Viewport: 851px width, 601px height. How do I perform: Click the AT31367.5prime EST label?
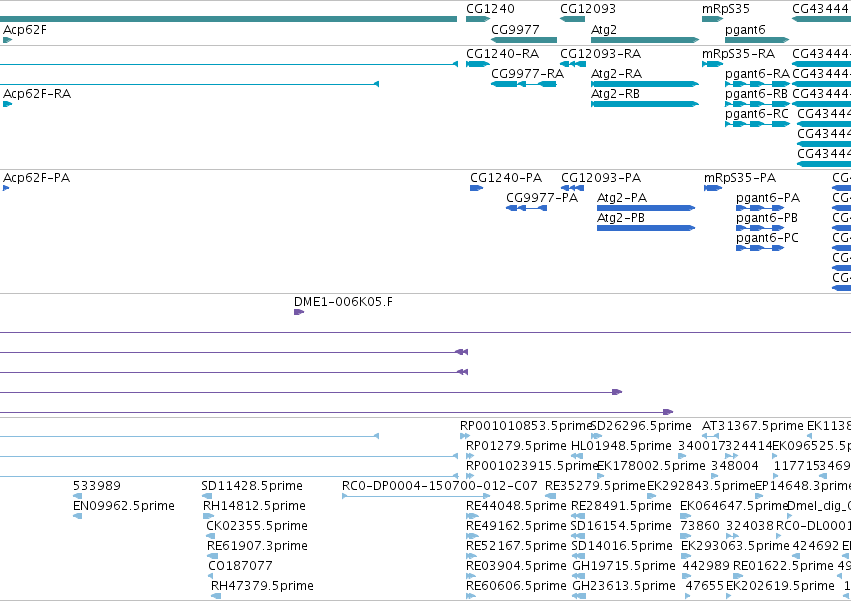tap(752, 426)
